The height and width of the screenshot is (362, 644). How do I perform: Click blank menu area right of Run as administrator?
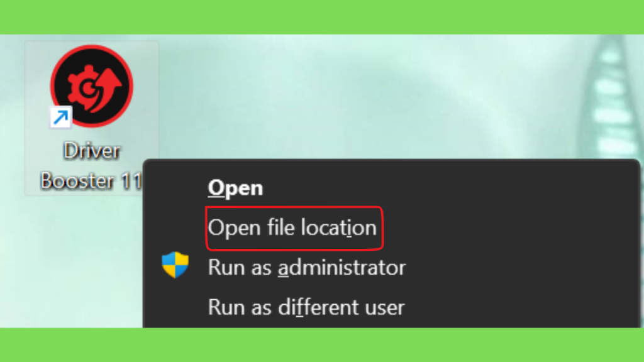521,268
